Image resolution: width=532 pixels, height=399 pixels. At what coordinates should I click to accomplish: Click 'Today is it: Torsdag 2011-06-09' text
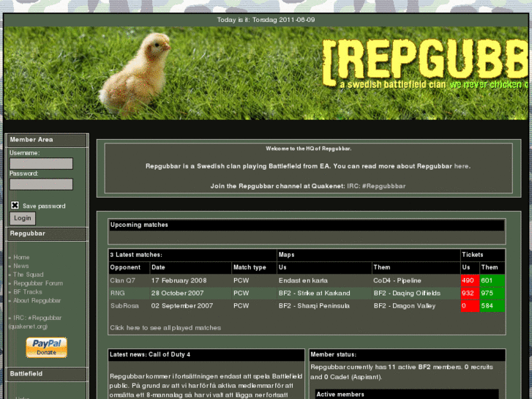(x=266, y=20)
